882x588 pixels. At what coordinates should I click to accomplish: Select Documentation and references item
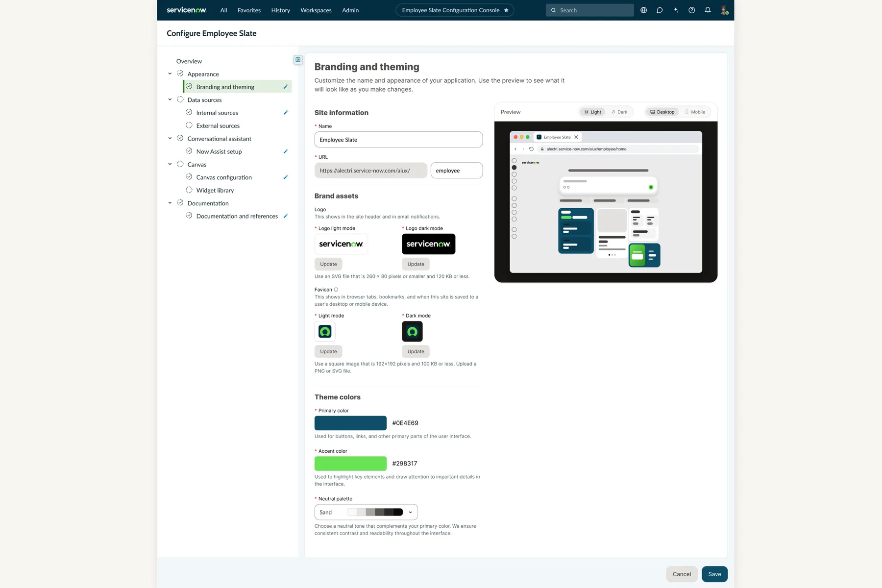[x=237, y=216]
